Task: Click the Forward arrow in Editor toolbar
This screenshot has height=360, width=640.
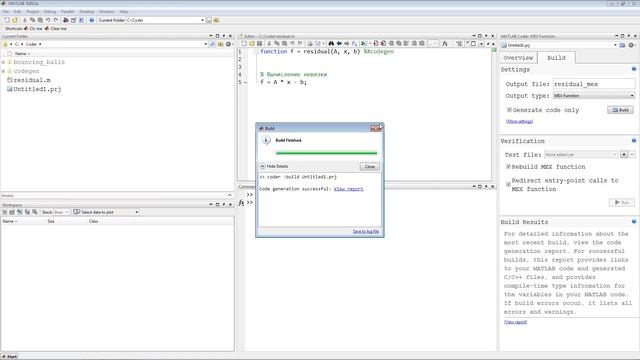Action: [347, 43]
